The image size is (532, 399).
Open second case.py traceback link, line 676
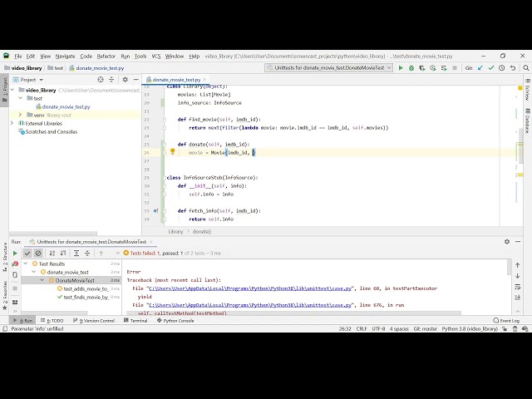pos(250,305)
